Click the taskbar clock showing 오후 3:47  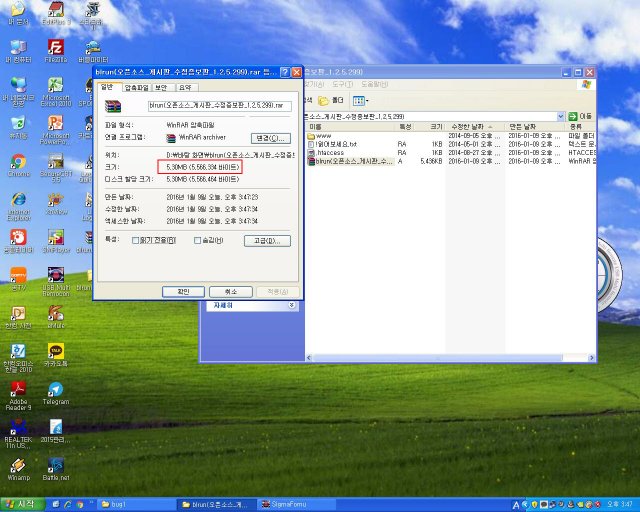tap(620, 505)
